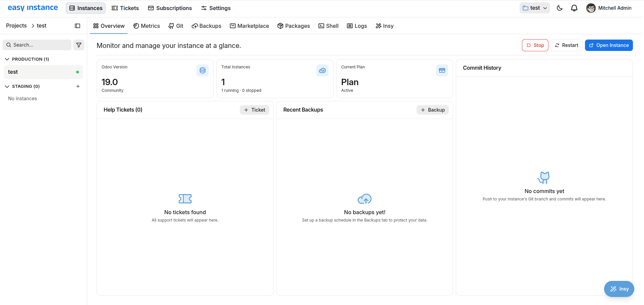This screenshot has width=644, height=305.
Task: Open the instance filter funnel
Action: (x=79, y=45)
